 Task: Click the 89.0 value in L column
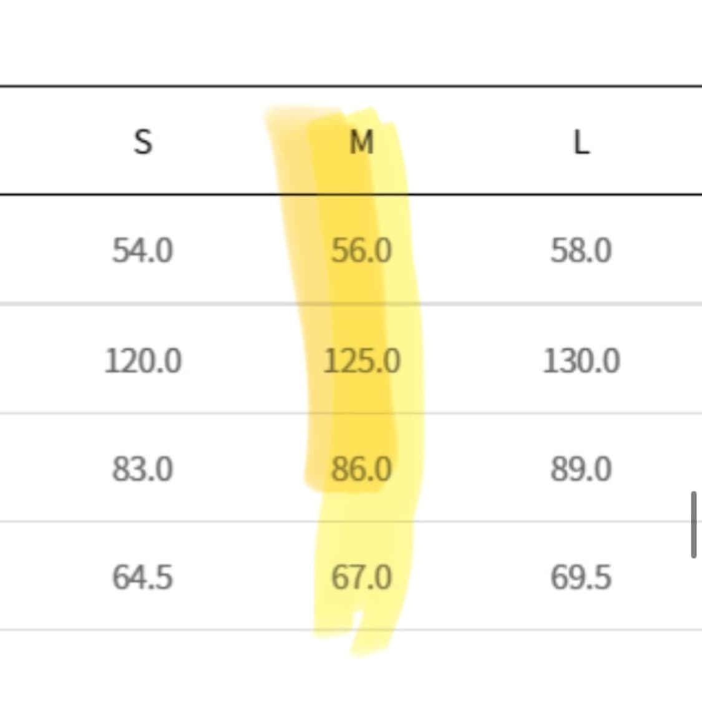(x=581, y=469)
